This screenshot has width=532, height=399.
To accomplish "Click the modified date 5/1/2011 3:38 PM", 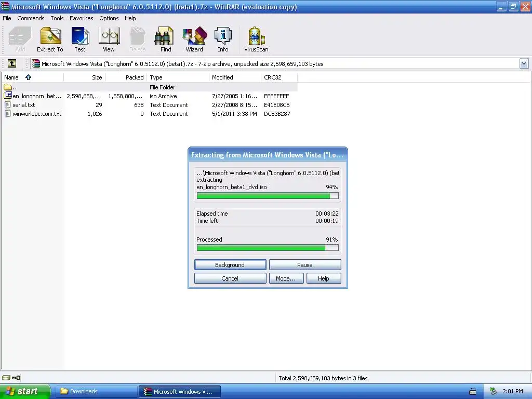I will [234, 114].
